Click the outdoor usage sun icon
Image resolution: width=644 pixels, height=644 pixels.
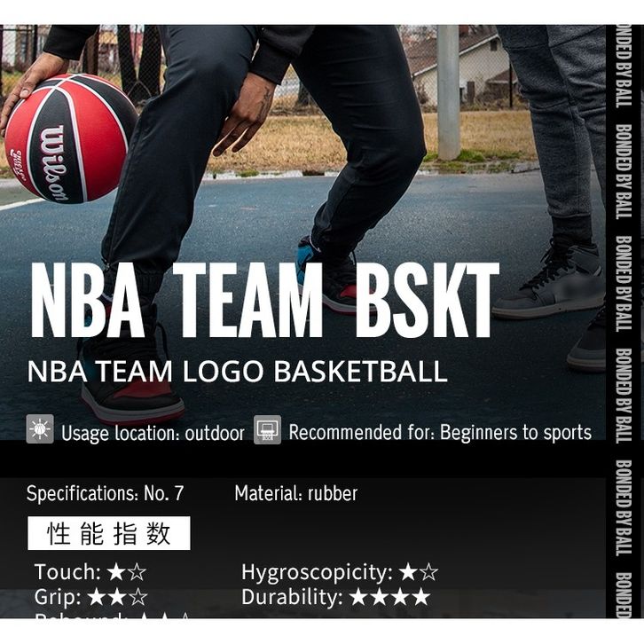click(x=40, y=429)
